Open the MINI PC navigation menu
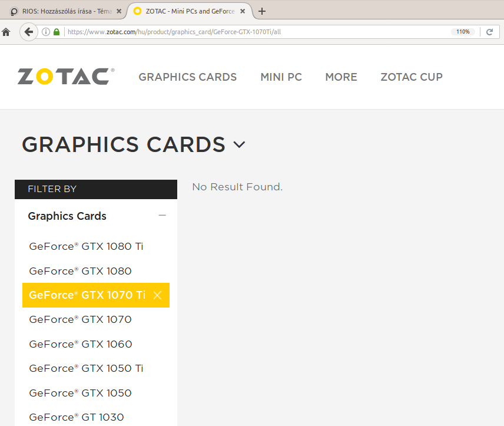 [281, 77]
